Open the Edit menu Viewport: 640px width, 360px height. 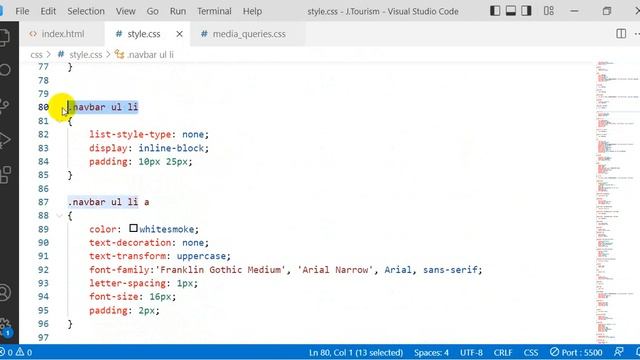coord(48,11)
